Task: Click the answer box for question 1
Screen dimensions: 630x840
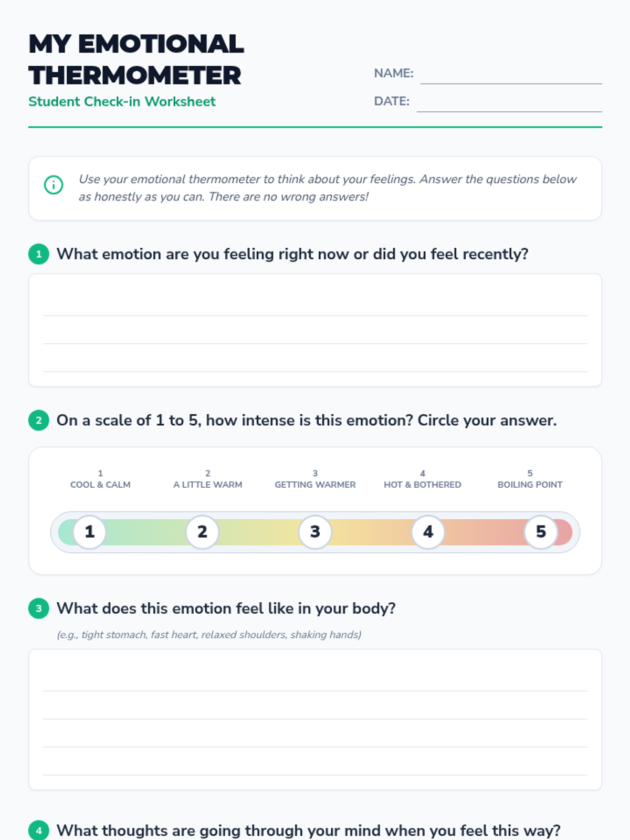Action: tap(315, 330)
